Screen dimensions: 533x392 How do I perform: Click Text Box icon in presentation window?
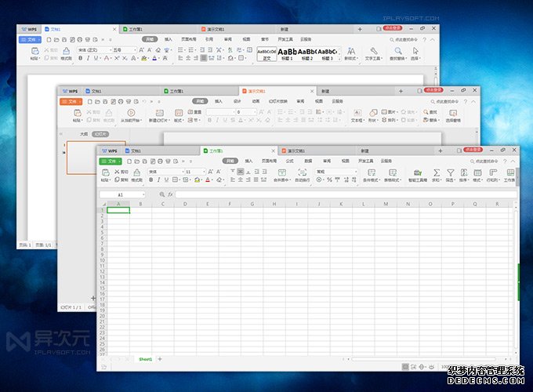(x=357, y=113)
